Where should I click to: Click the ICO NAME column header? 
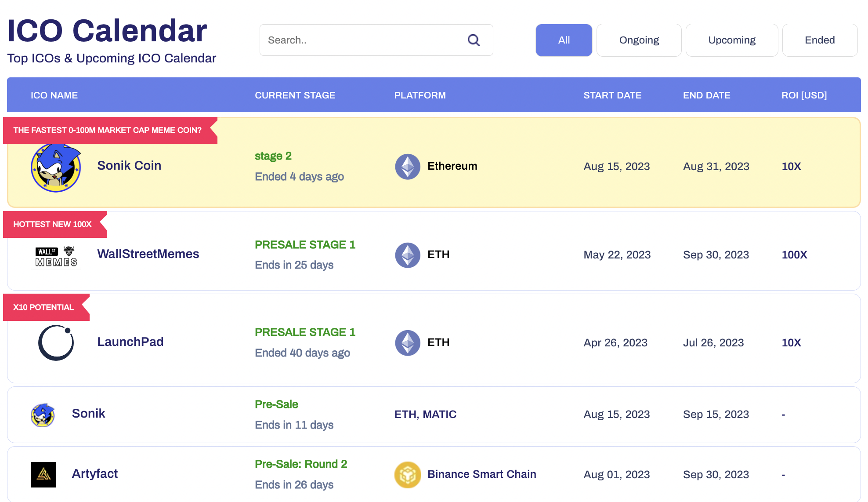(54, 95)
